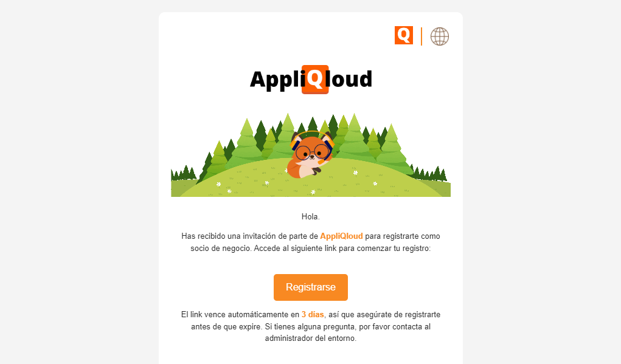Click the orange divider beside the globe
The height and width of the screenshot is (364, 621).
point(422,36)
